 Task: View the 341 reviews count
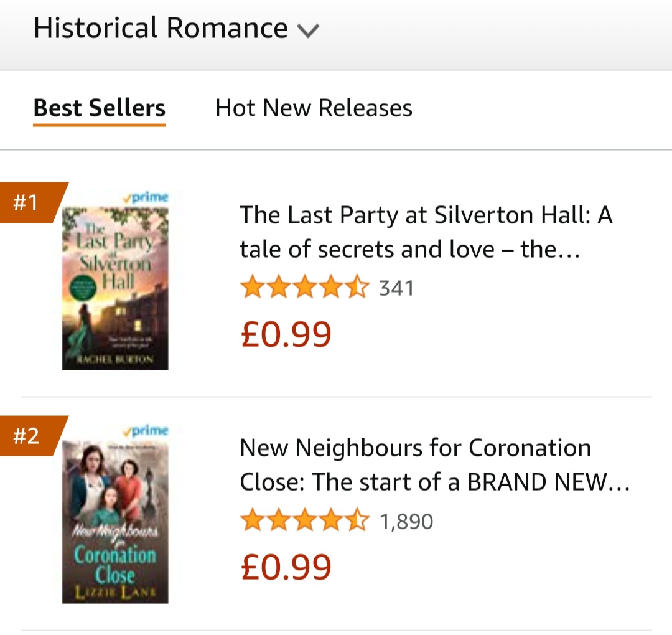coord(396,288)
